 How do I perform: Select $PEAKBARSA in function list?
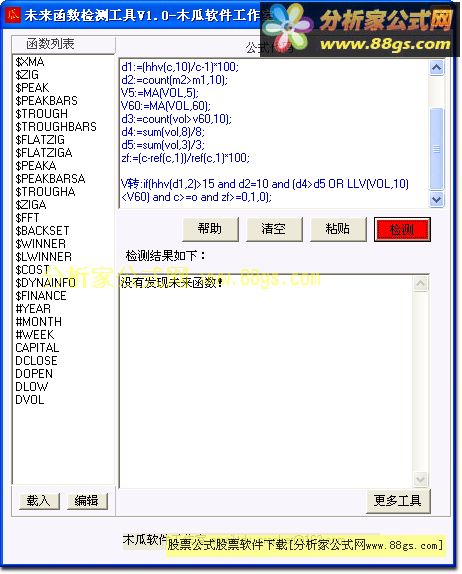[x=50, y=179]
